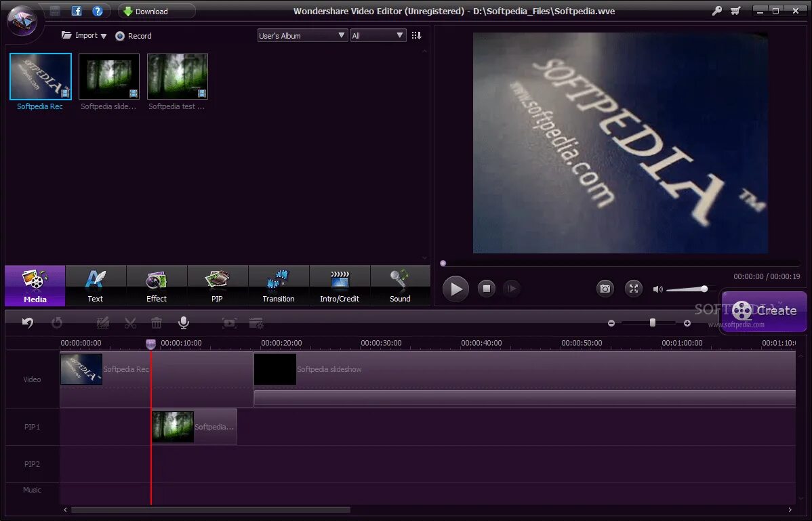Click the timeline scroll left arrow
The width and height of the screenshot is (812, 521).
(x=65, y=509)
